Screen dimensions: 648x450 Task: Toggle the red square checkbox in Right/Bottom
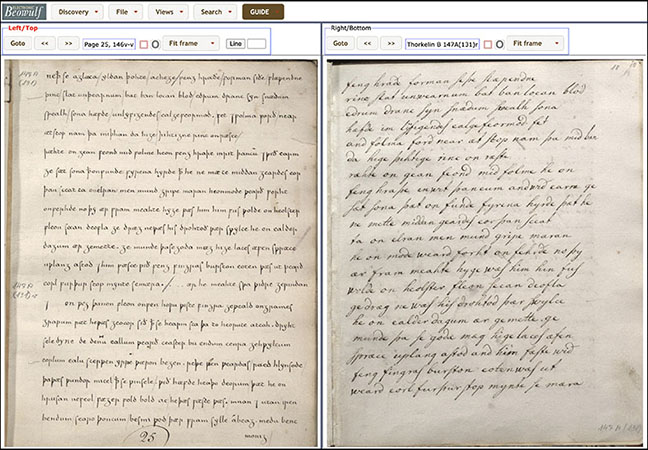[x=488, y=44]
